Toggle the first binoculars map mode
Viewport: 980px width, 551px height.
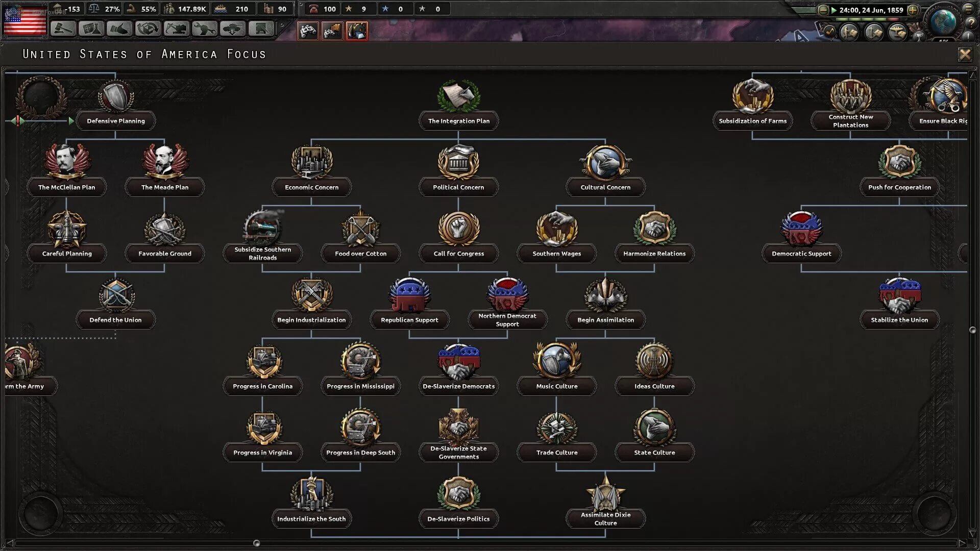308,31
